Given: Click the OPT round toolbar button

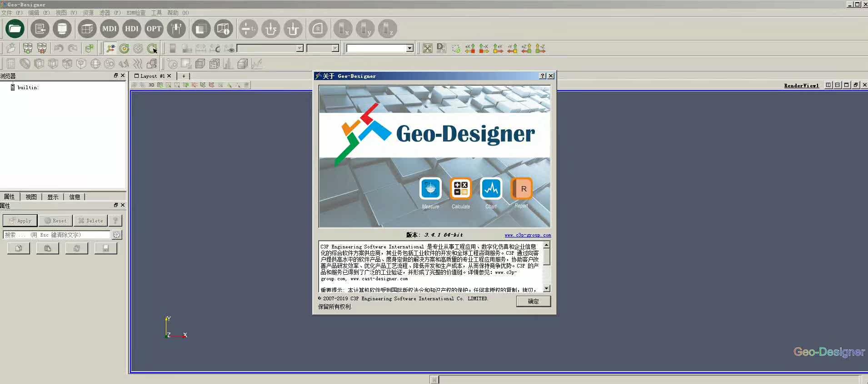Looking at the screenshot, I should coord(154,29).
